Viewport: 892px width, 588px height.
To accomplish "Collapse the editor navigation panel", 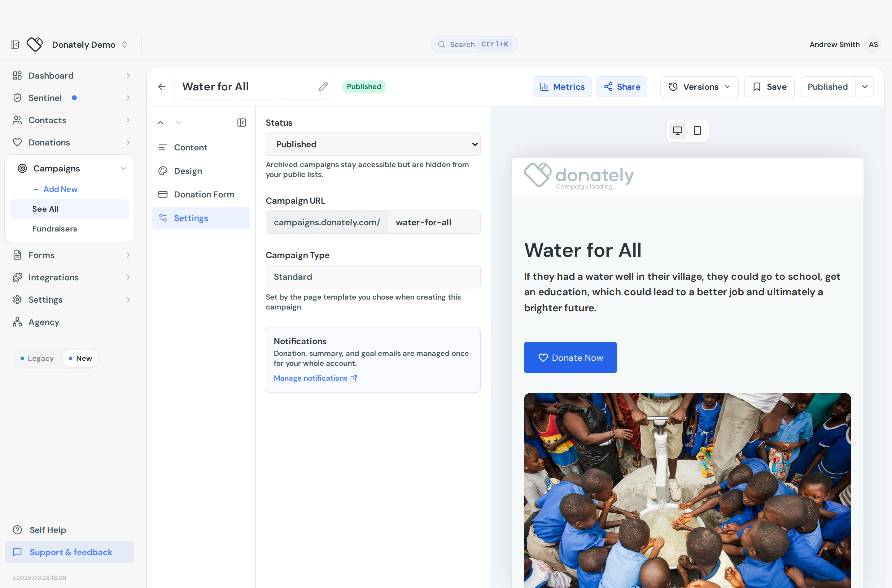I will click(x=242, y=123).
